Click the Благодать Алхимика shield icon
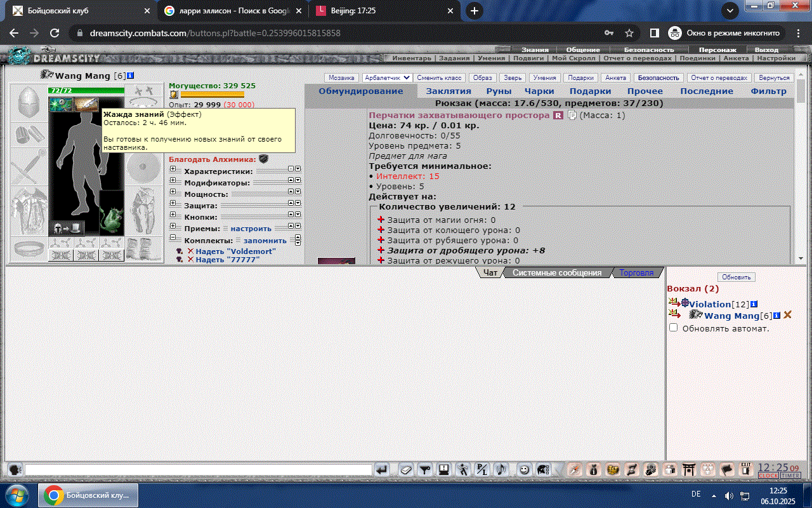Viewport: 812px width, 508px height. [263, 159]
